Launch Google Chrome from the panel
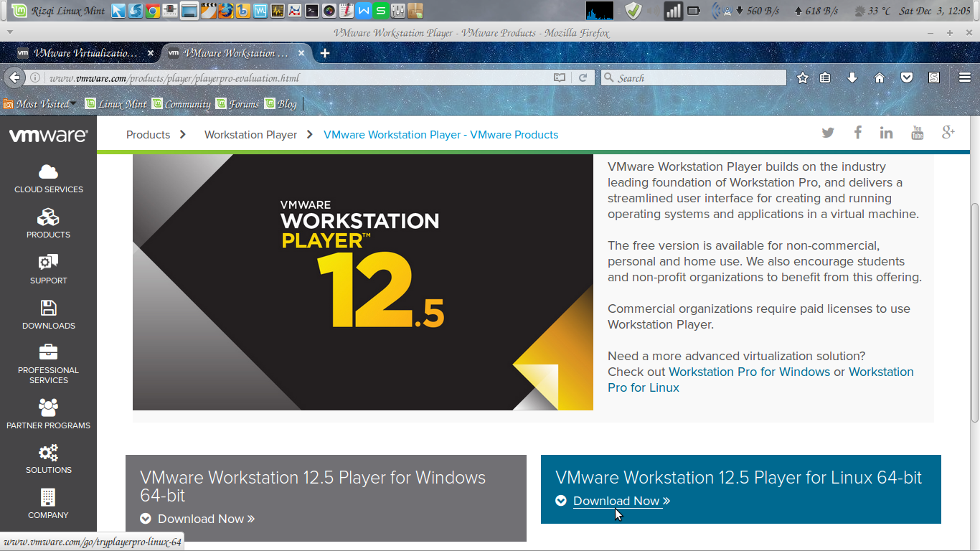This screenshot has height=551, width=980. point(153,11)
